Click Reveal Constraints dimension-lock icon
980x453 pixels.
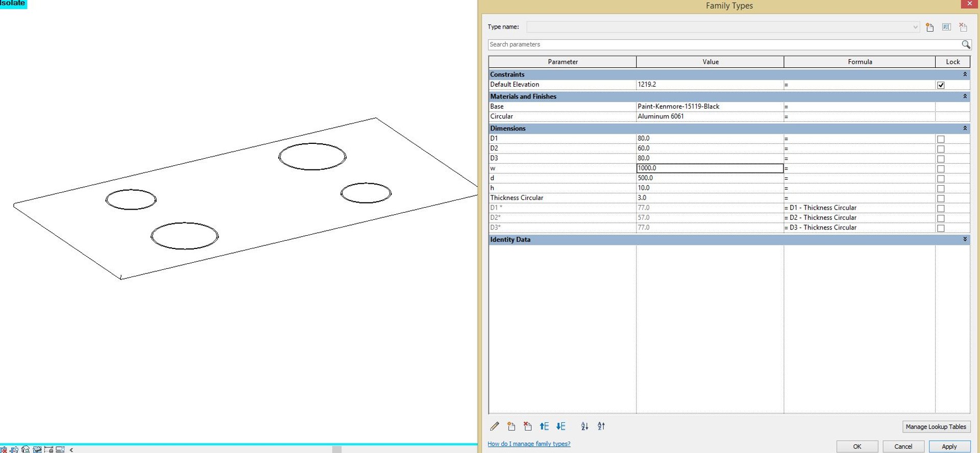[48, 449]
